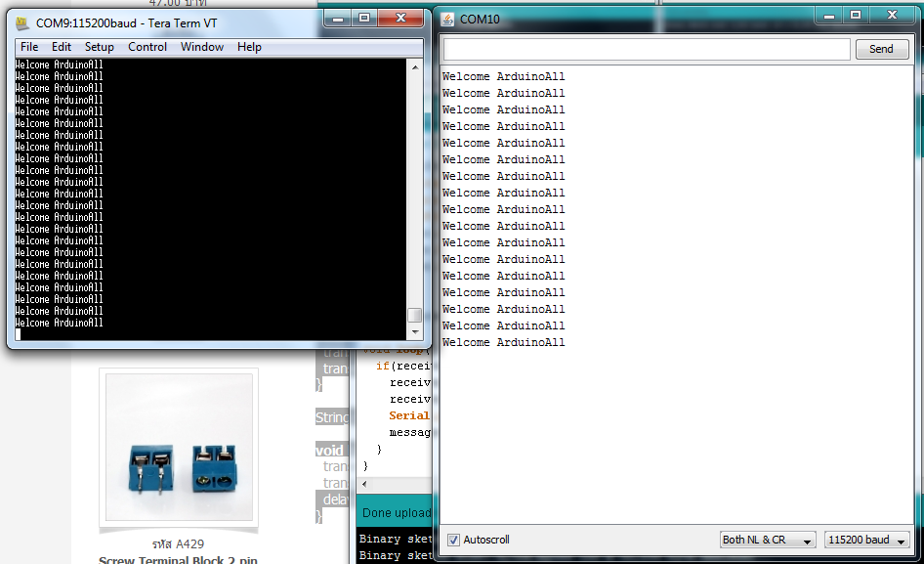Open the Setup menu in Tera Term
The image size is (924, 564).
(x=99, y=47)
